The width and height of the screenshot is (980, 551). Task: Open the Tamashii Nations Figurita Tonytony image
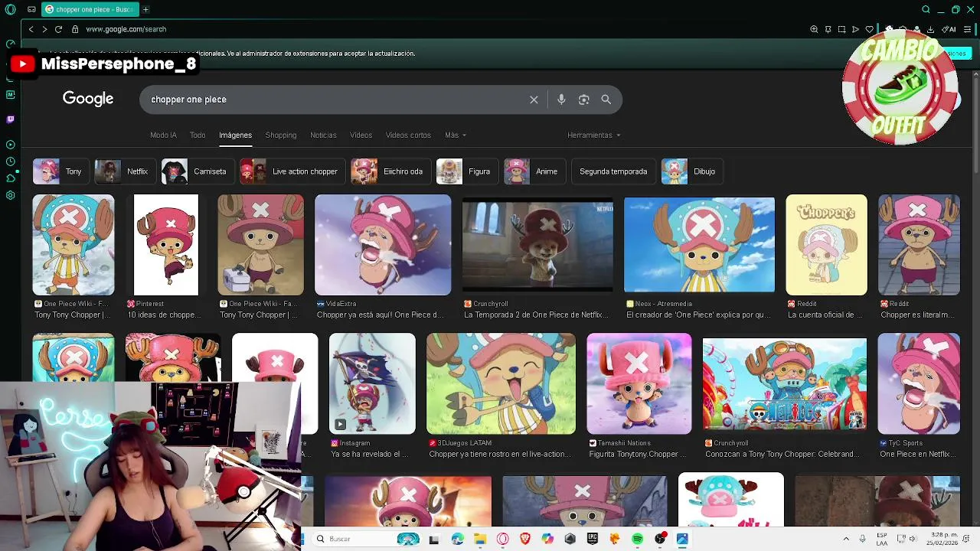[x=639, y=384]
